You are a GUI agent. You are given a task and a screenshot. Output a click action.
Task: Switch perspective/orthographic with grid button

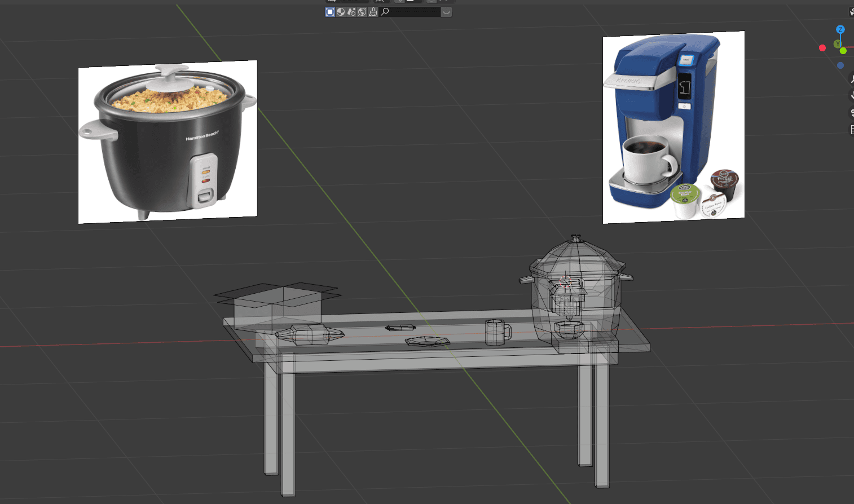coord(851,130)
